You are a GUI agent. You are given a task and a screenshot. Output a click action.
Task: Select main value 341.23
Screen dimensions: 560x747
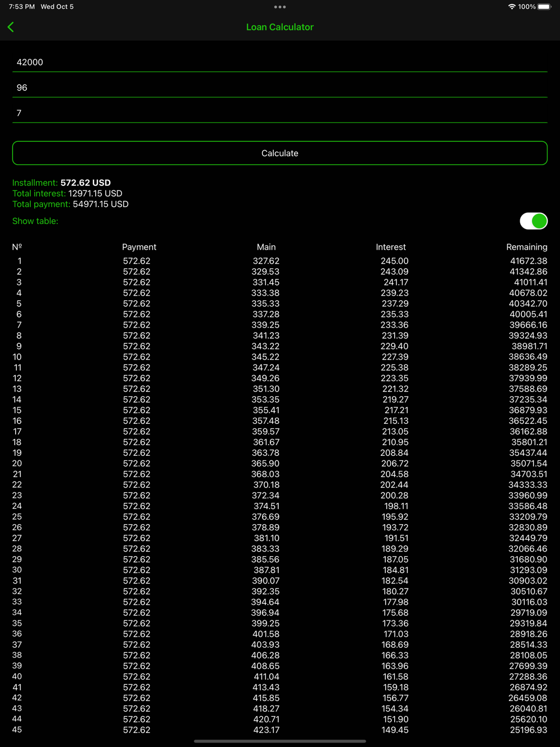coord(267,335)
